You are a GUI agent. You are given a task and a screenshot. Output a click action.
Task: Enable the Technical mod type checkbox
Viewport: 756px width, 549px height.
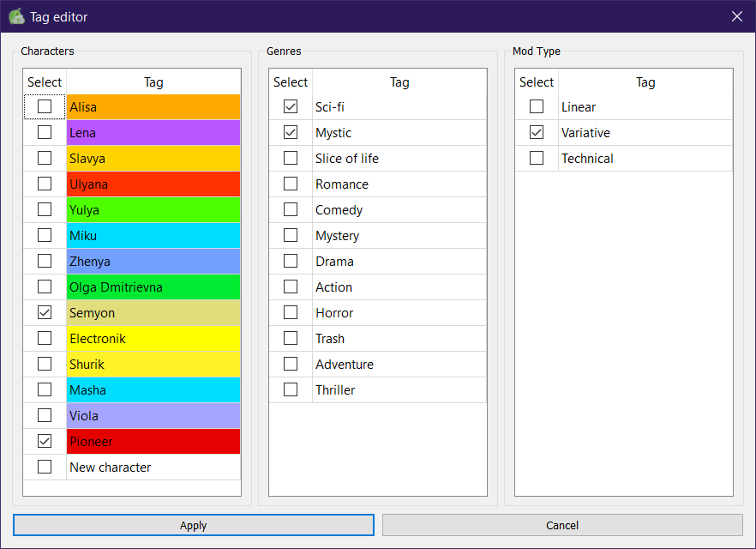point(537,158)
